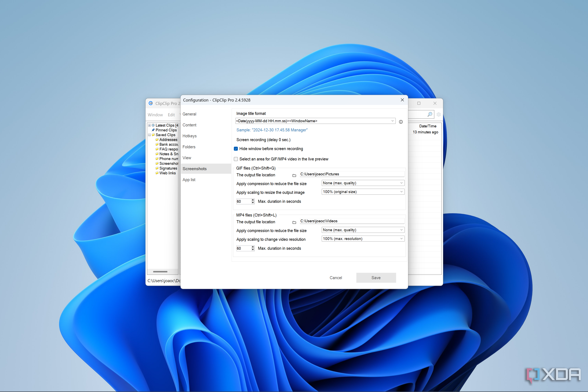Maximize the ClipClip Pro main window
The width and height of the screenshot is (588, 392).
(419, 103)
